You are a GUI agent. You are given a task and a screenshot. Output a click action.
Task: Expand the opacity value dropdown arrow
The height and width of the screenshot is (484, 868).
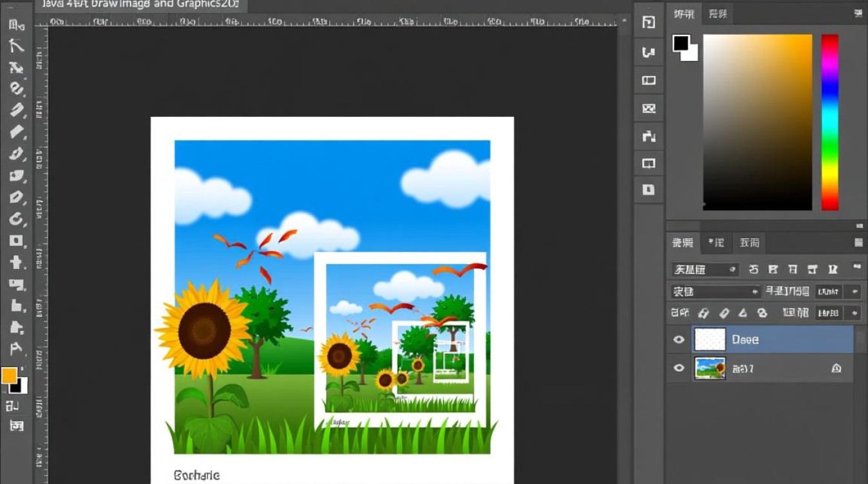click(856, 292)
